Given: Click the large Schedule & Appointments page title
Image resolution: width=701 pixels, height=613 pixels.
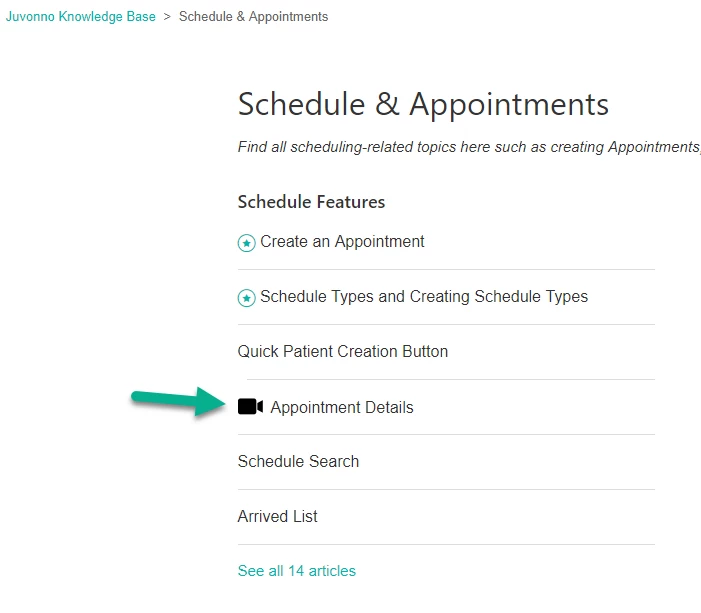Looking at the screenshot, I should (423, 104).
